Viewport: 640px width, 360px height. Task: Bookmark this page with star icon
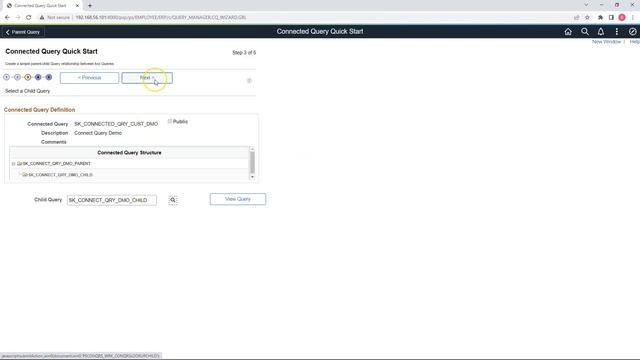pyautogui.click(x=587, y=18)
